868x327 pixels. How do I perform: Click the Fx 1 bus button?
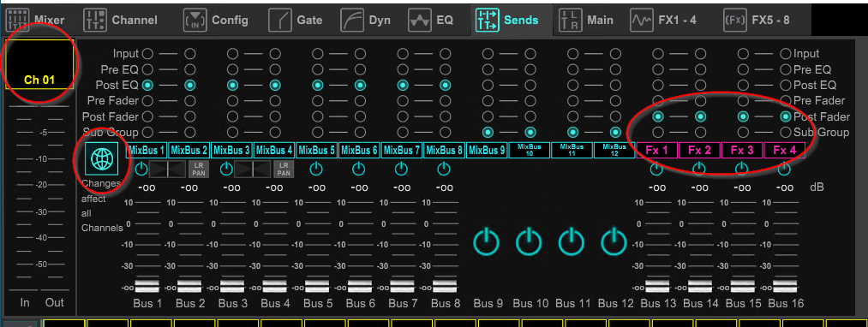pyautogui.click(x=657, y=150)
